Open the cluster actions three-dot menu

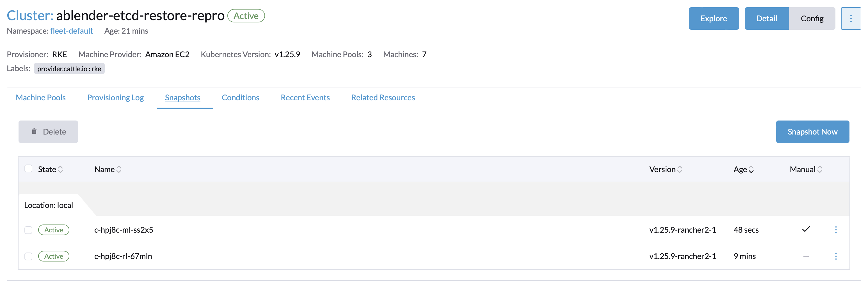pyautogui.click(x=851, y=18)
